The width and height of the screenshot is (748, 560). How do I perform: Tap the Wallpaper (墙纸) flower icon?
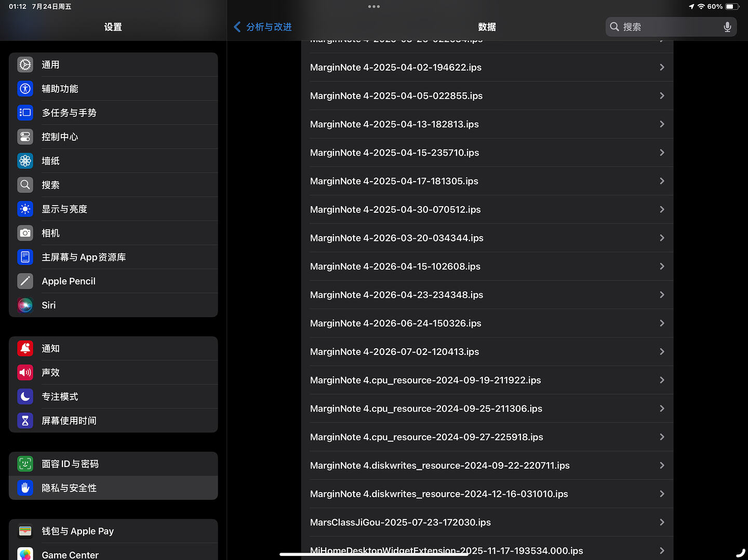click(x=25, y=161)
